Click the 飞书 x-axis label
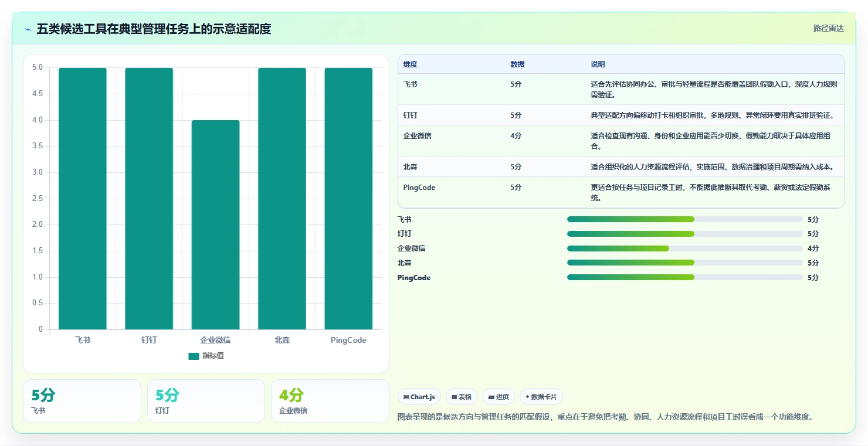Image resolution: width=868 pixels, height=446 pixels. click(x=83, y=340)
